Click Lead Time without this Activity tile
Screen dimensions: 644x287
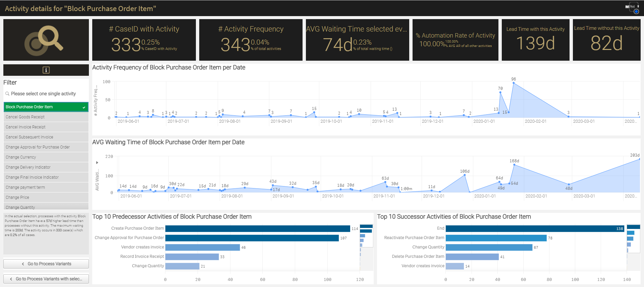(x=606, y=40)
